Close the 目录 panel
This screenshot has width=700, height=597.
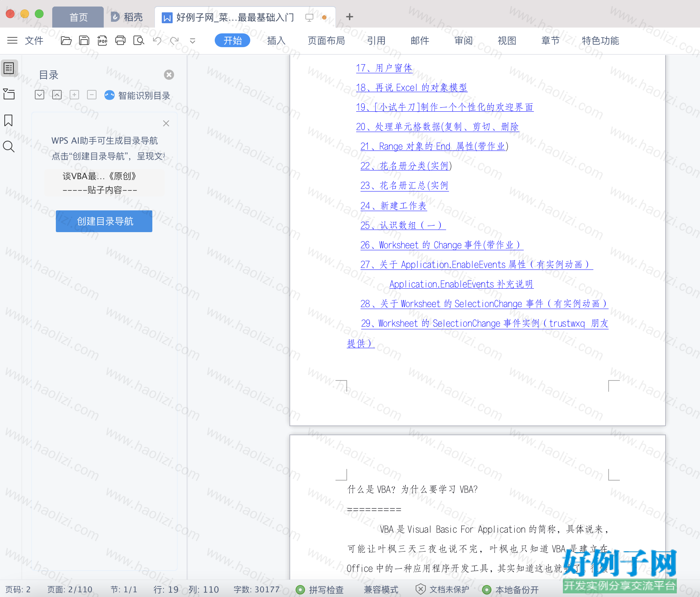pos(169,75)
